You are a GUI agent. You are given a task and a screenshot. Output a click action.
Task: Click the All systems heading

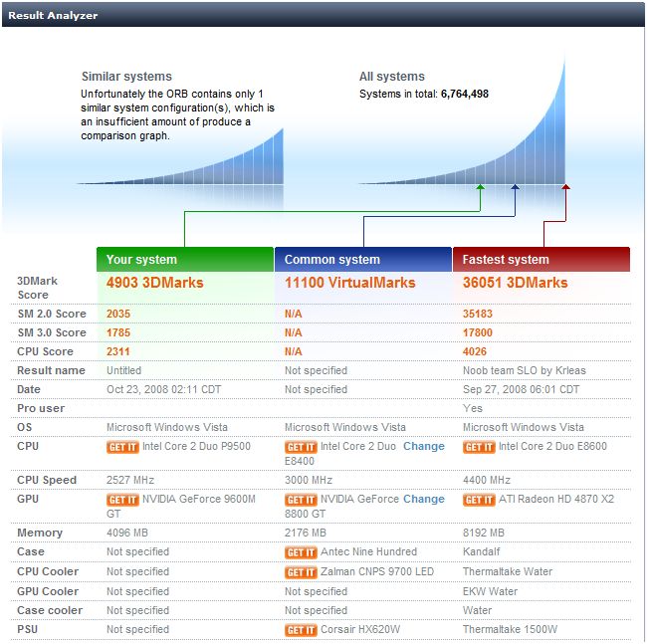point(392,77)
